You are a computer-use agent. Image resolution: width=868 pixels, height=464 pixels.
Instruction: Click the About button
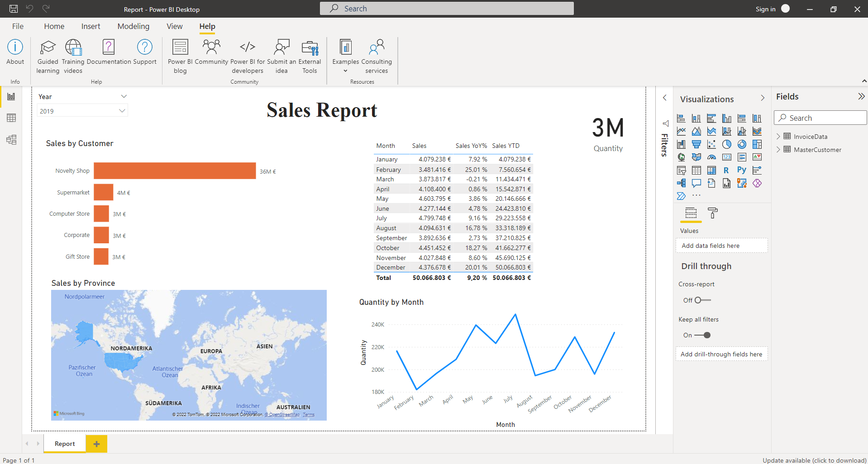coord(15,52)
